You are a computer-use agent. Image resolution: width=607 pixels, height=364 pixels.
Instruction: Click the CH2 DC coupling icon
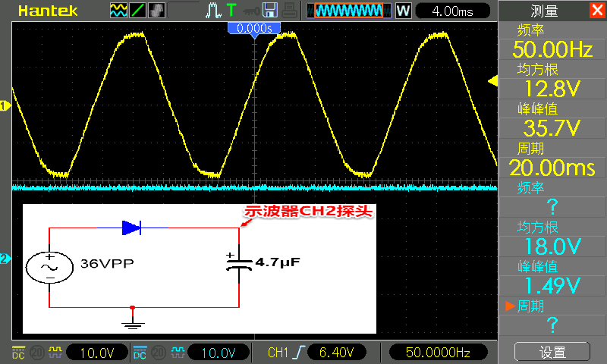point(140,353)
